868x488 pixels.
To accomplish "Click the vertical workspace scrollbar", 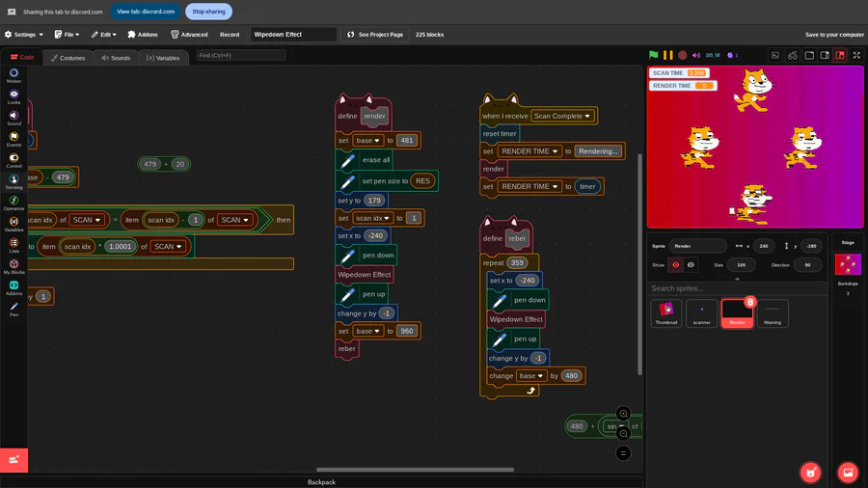I will click(x=640, y=264).
